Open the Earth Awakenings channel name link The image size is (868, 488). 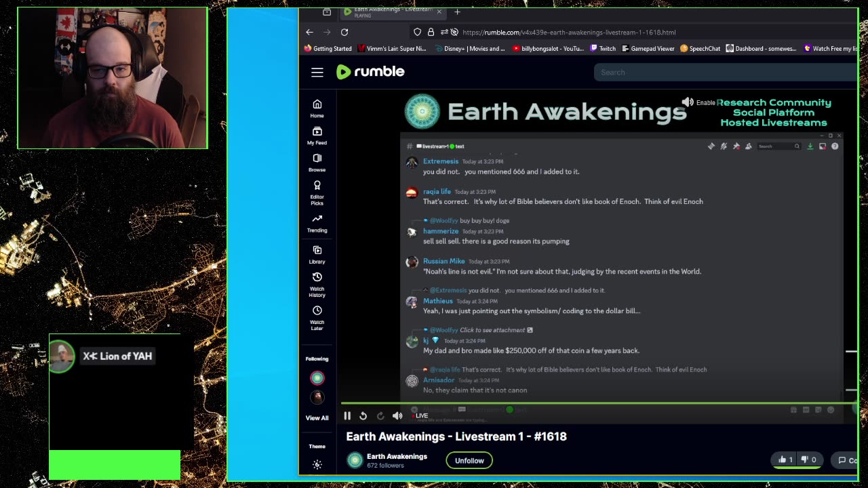[x=397, y=456]
